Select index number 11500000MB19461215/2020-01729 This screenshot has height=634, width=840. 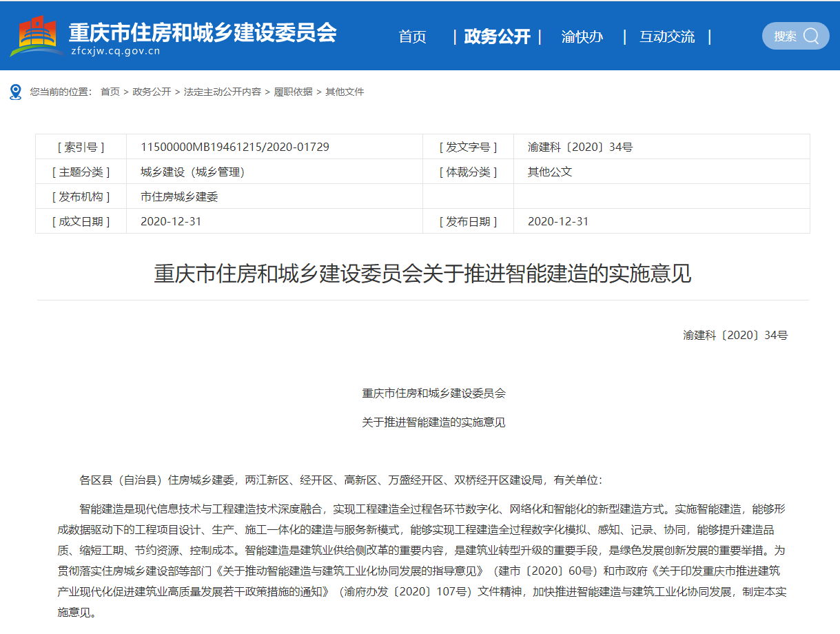pyautogui.click(x=235, y=147)
